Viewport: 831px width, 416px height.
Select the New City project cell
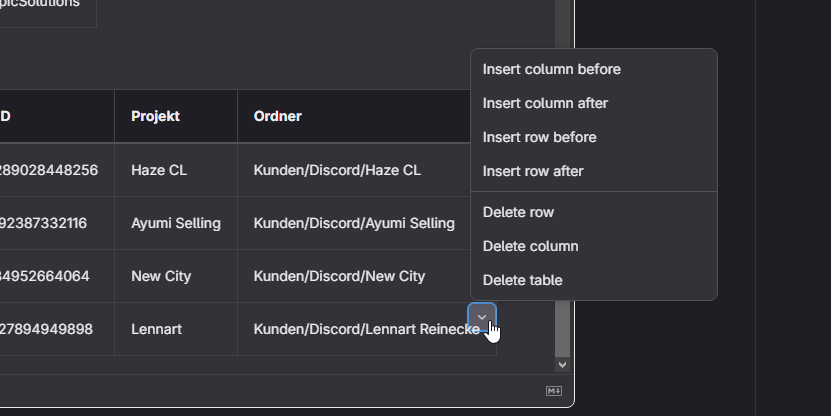161,276
